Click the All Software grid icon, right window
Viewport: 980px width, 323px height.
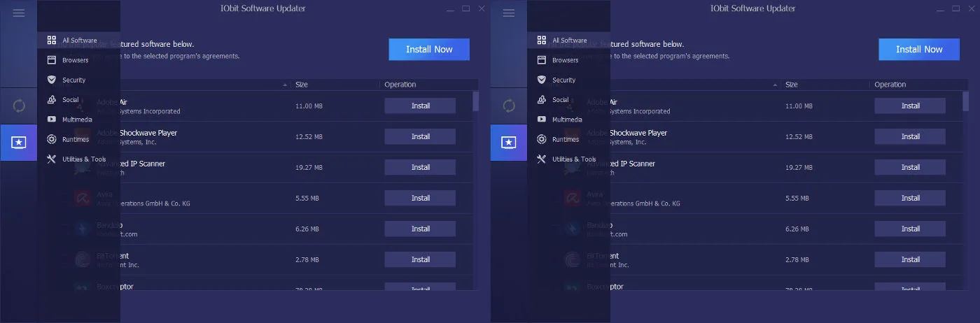(x=542, y=41)
